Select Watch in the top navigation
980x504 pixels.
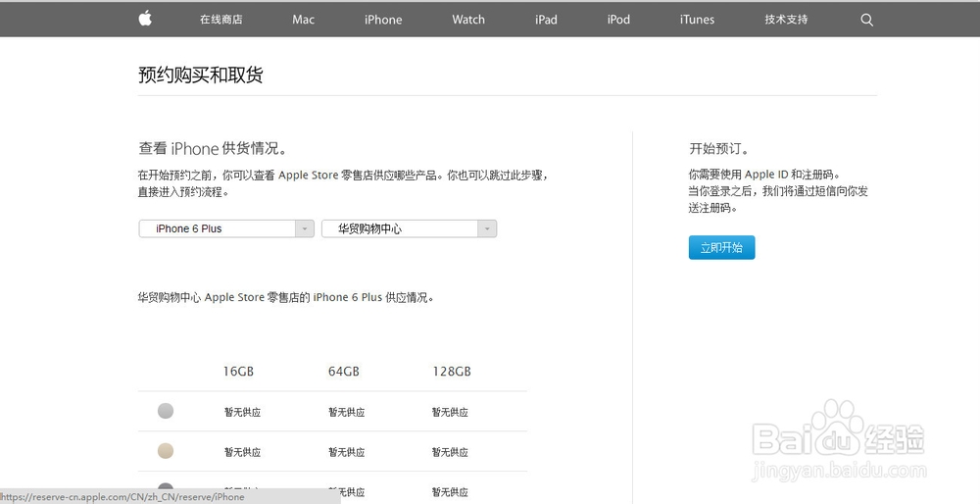(x=468, y=20)
